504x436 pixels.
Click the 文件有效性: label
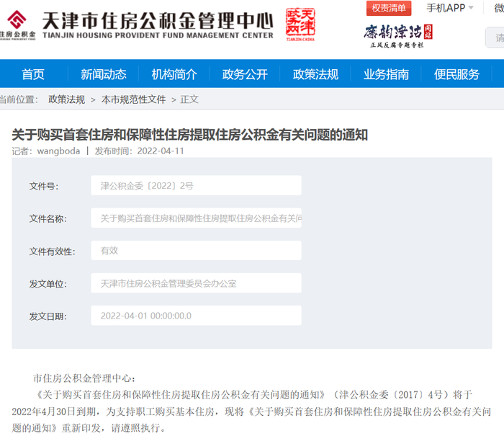[53, 252]
